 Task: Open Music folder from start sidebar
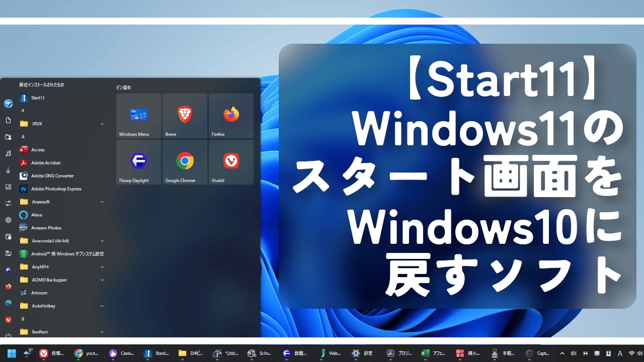tap(8, 153)
